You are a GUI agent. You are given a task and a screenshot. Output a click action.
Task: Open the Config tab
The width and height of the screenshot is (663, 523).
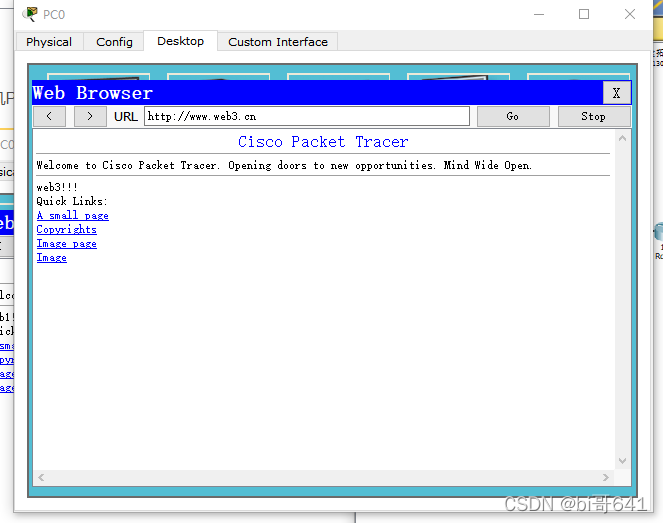point(114,42)
